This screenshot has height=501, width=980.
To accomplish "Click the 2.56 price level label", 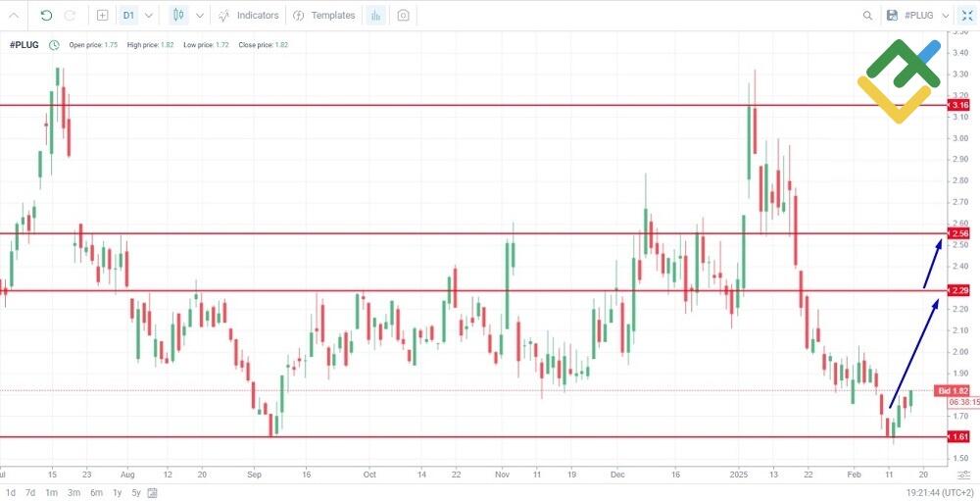I will click(958, 233).
